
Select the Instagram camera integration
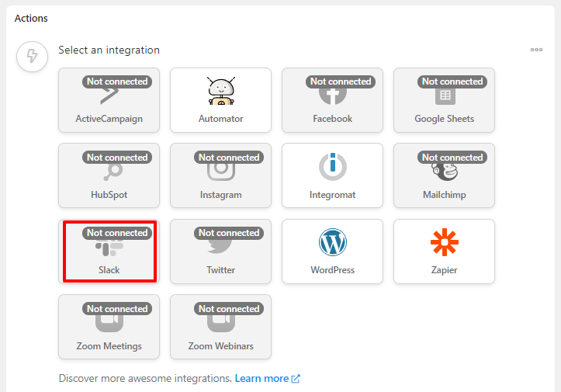220,175
